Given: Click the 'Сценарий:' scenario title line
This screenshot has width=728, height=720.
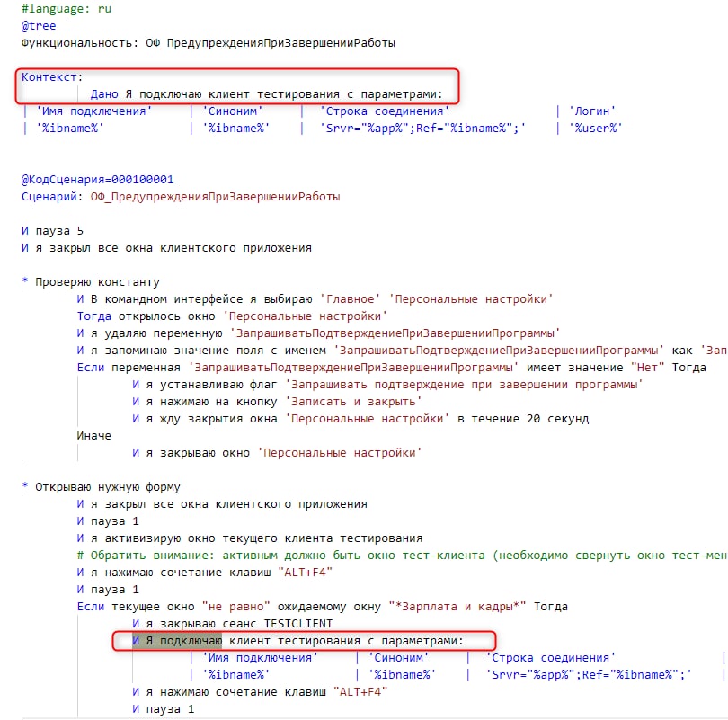Looking at the screenshot, I should (x=181, y=197).
